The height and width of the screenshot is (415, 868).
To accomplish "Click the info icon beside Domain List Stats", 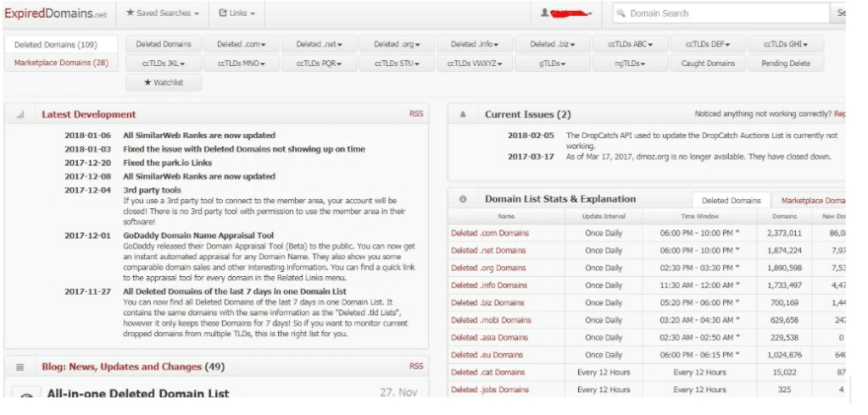I will pos(463,199).
